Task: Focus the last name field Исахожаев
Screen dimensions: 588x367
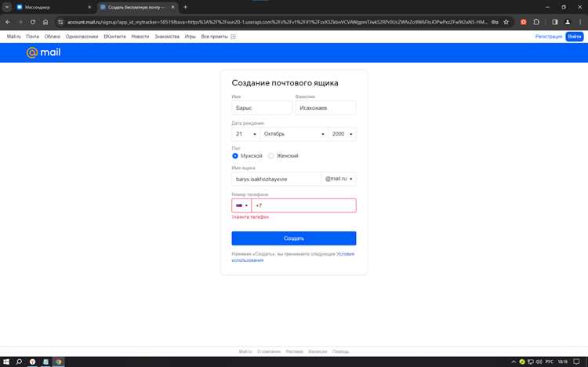Action: coord(325,107)
